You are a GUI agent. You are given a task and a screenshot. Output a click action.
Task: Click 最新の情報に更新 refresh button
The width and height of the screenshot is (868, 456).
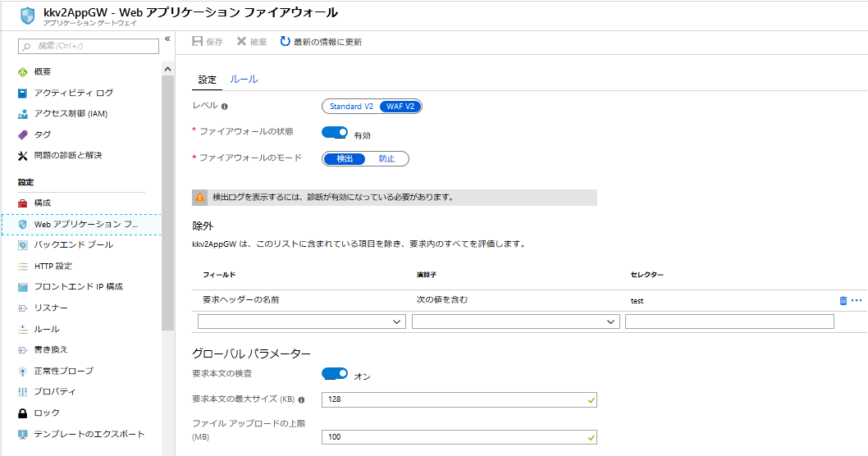click(321, 42)
